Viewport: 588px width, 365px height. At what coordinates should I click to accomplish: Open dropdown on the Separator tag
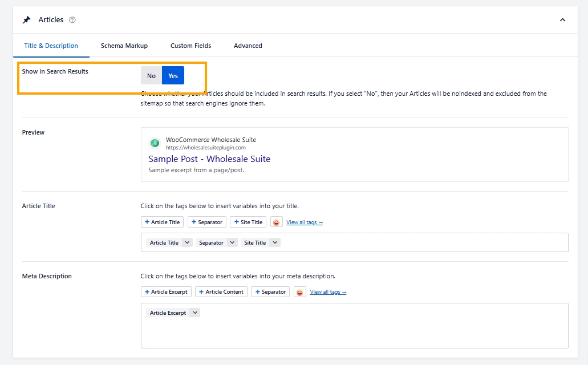232,242
